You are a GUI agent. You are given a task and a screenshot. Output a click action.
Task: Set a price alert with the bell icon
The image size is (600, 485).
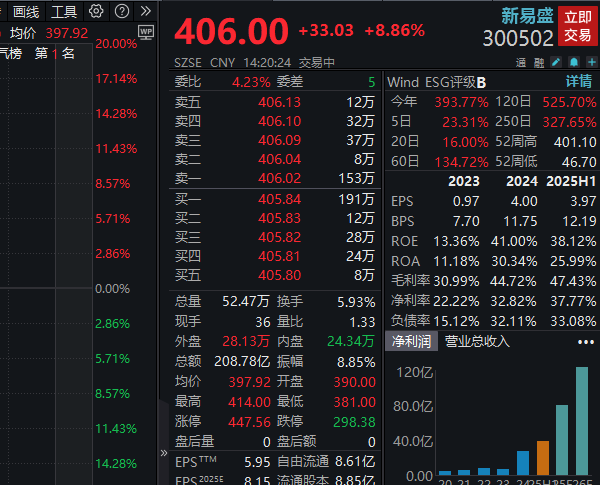[x=574, y=62]
